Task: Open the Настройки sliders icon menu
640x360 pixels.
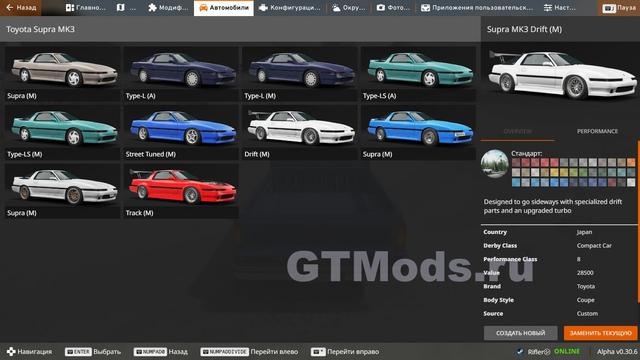Action: pyautogui.click(x=560, y=8)
